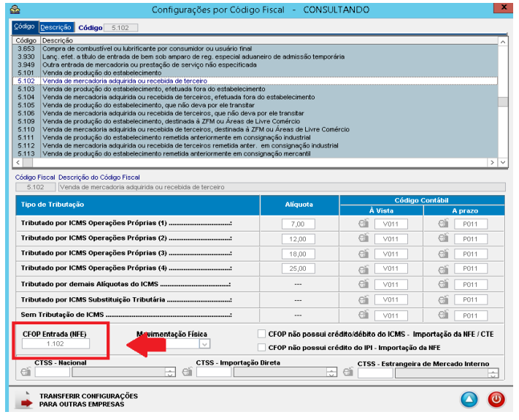Select row 5.113 consignação mercantil
519x420 pixels.
click(x=255, y=153)
